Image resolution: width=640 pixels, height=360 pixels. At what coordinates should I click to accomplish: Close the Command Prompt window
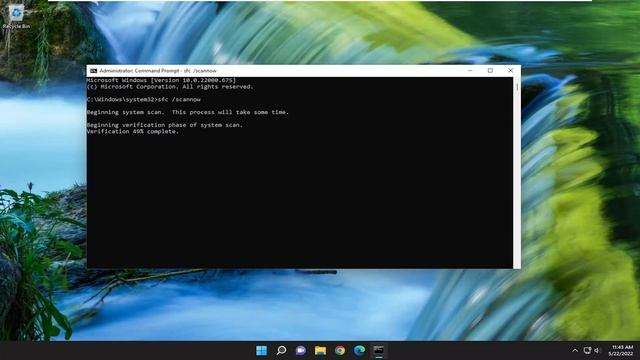(510, 71)
